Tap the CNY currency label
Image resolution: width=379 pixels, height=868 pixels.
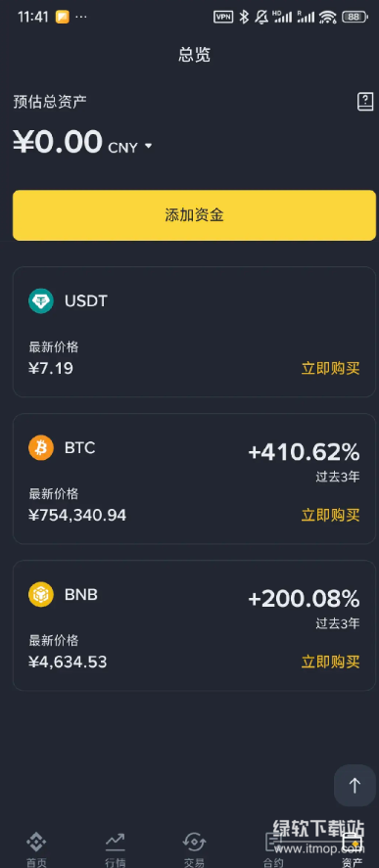(122, 148)
